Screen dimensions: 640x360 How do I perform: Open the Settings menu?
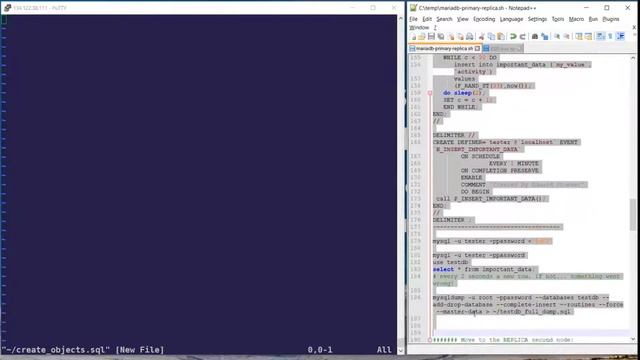coord(537,19)
